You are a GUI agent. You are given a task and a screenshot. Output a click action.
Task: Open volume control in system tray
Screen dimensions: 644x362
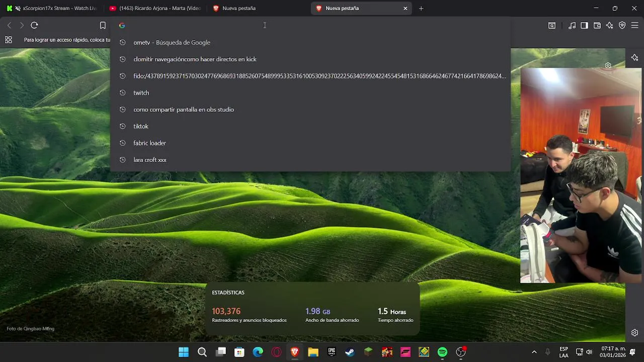(x=589, y=352)
